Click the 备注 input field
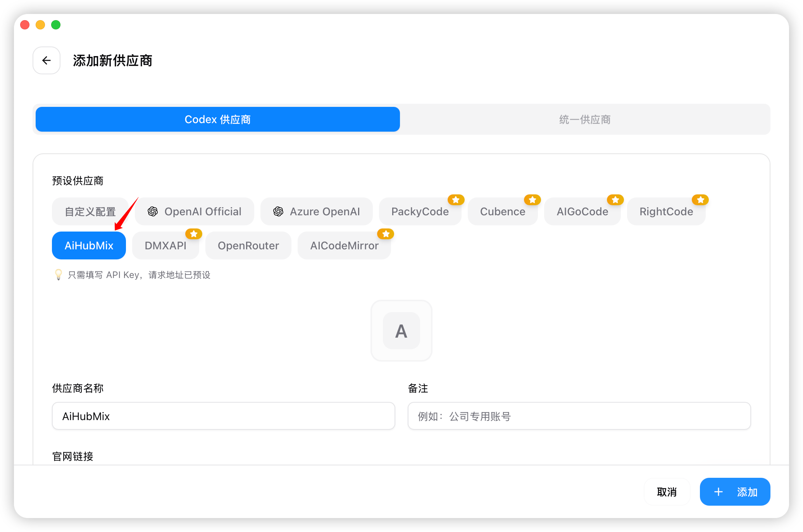 pos(579,416)
